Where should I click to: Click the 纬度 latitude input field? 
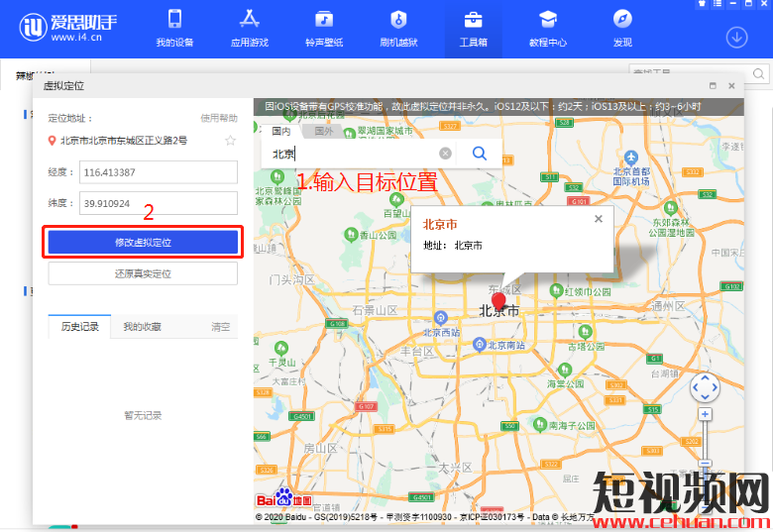coord(159,203)
